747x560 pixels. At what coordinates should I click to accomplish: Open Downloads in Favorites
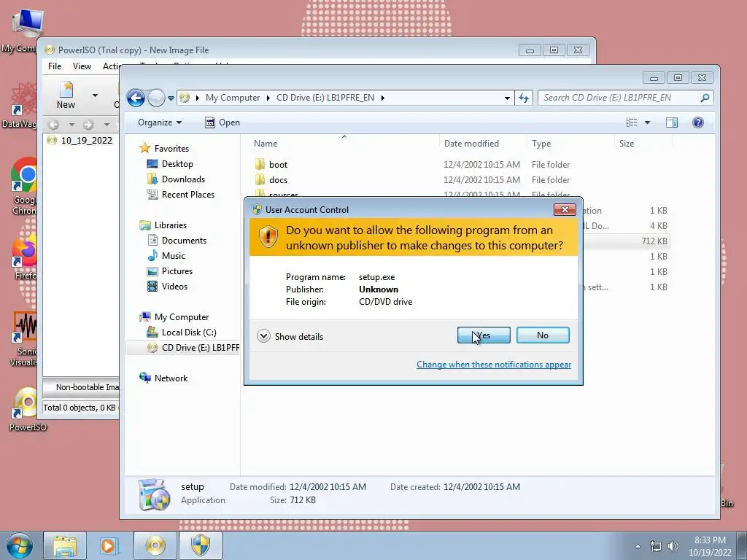(176, 179)
